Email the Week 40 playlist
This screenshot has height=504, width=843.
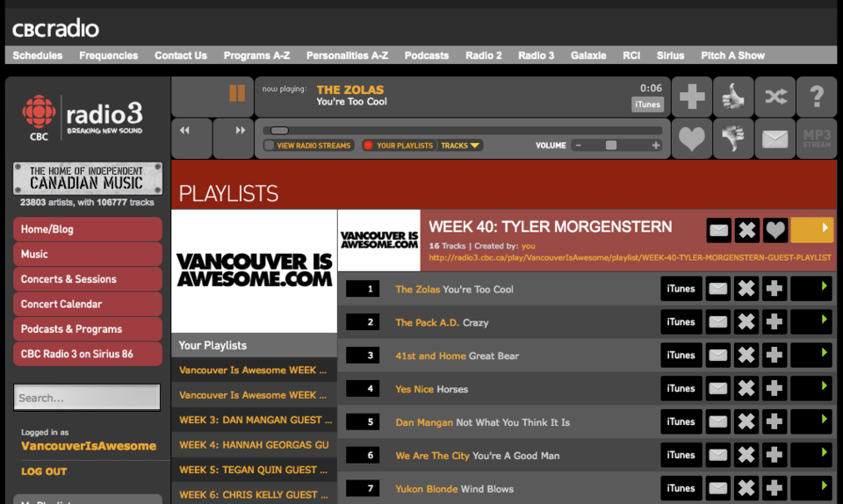(x=719, y=231)
